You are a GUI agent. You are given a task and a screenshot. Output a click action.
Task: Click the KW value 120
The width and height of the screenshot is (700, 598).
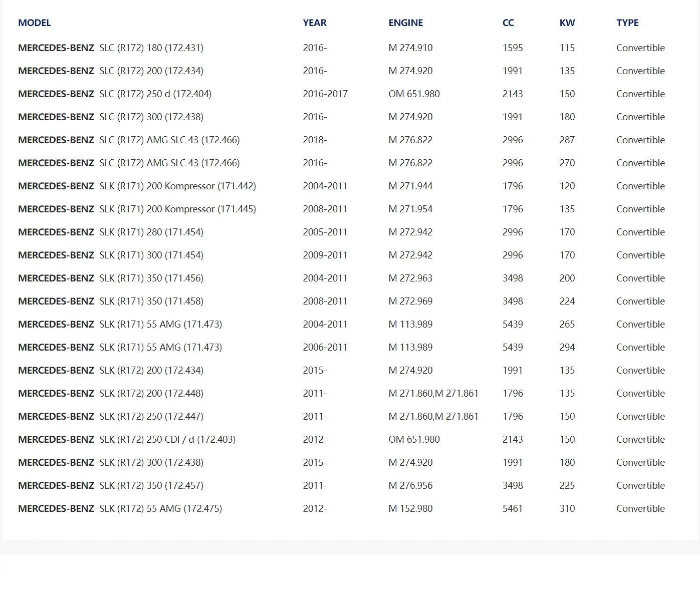point(567,186)
